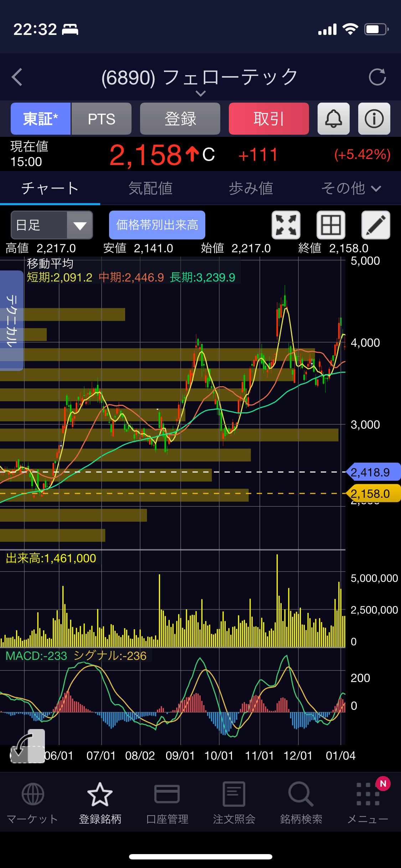
Task: Tap the 01/04 date axis label
Action: click(340, 755)
